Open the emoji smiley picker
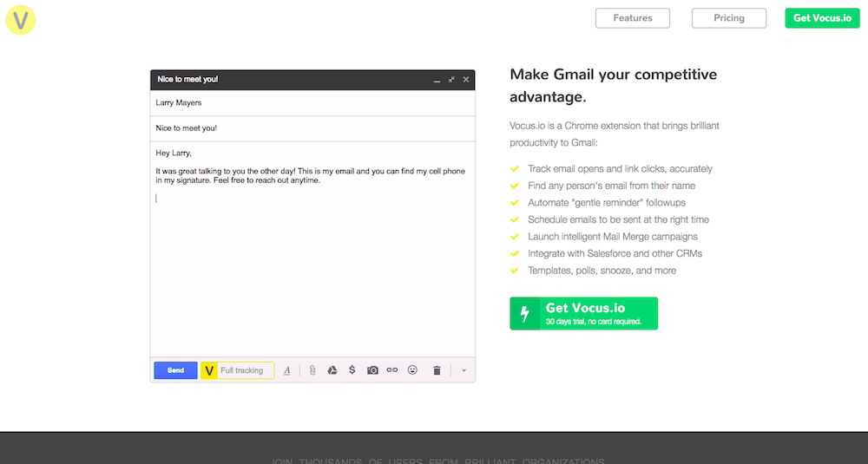This screenshot has height=464, width=868. 412,370
